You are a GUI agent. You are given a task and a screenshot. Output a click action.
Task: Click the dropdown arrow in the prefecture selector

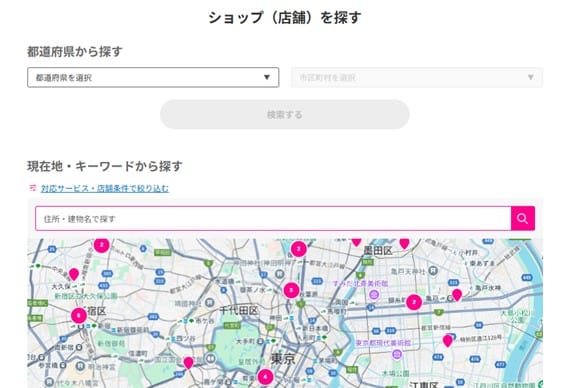tap(267, 77)
